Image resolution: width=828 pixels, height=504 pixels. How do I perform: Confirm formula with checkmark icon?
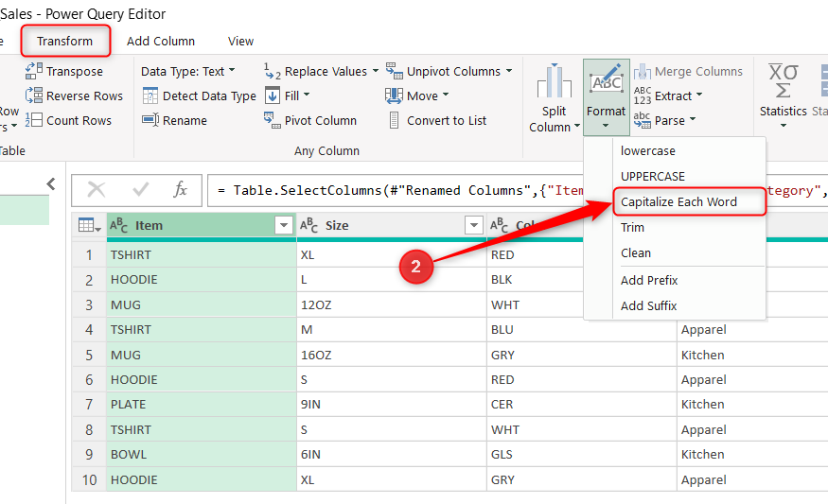[x=140, y=189]
